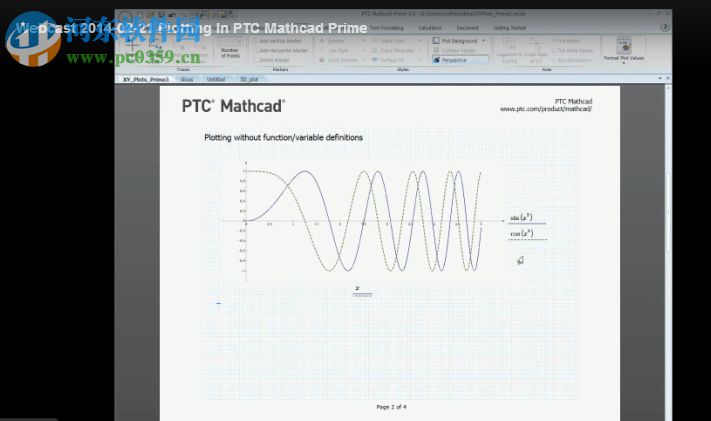Switch to the Getting Started ribbon tab
711x421 pixels.
click(510, 28)
